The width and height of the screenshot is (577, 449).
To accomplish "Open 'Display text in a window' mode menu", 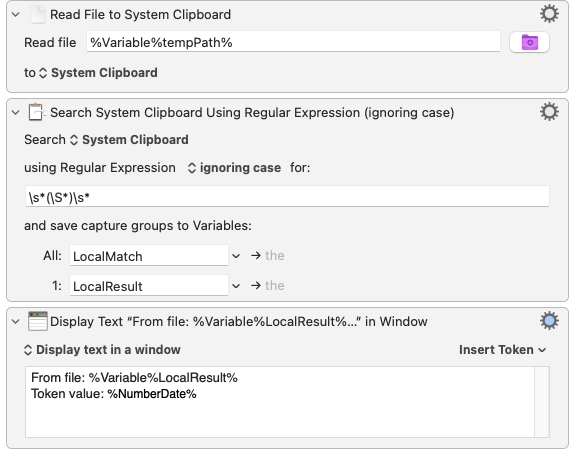I will pos(102,350).
